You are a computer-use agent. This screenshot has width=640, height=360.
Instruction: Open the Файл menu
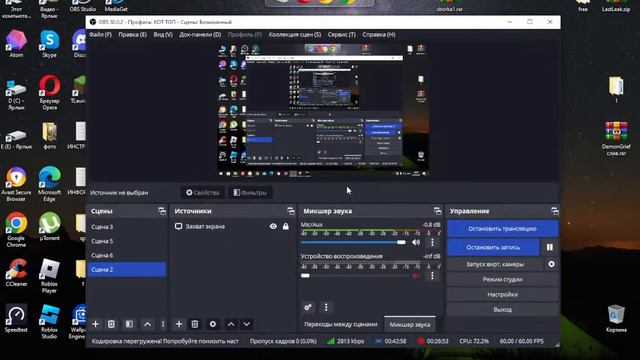tap(100, 35)
